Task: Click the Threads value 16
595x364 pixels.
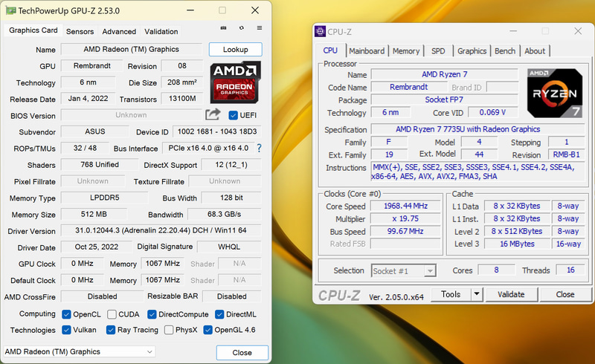Action: pos(570,270)
